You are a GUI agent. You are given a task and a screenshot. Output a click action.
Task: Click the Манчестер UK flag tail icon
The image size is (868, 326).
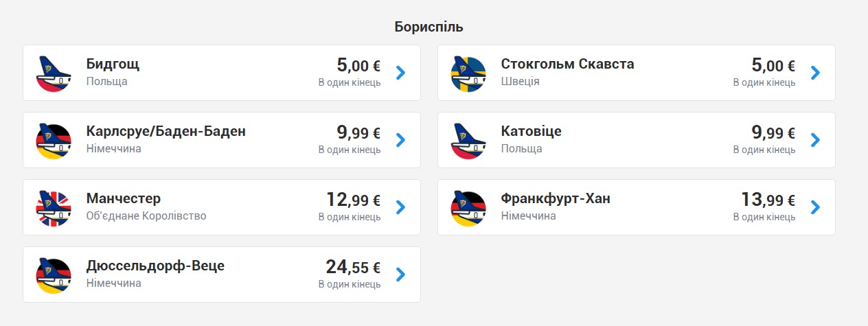(54, 207)
